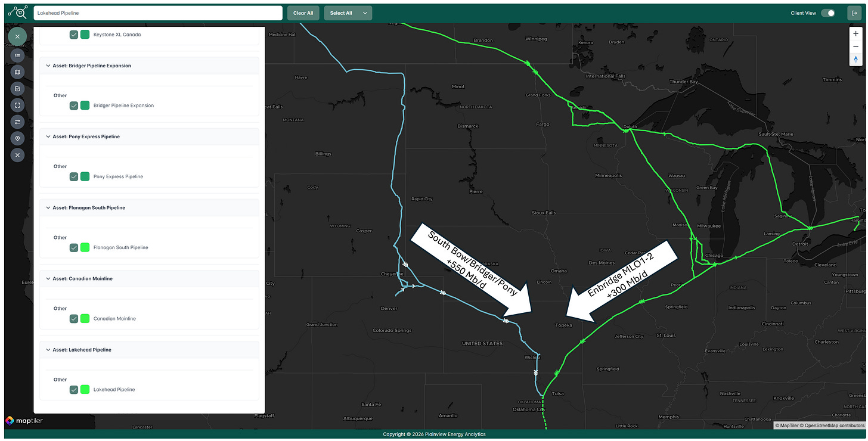Open Bridger Pipeline Expansion color swatch

coord(85,105)
